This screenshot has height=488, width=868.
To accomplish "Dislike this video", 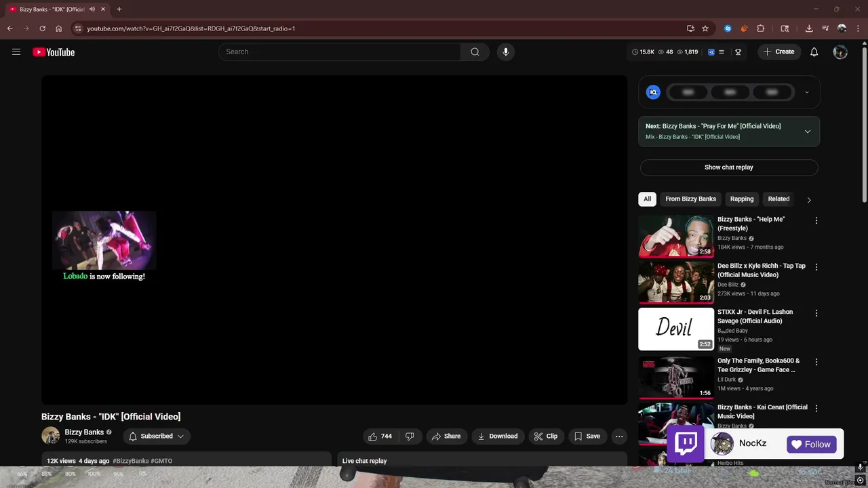I will tap(410, 436).
